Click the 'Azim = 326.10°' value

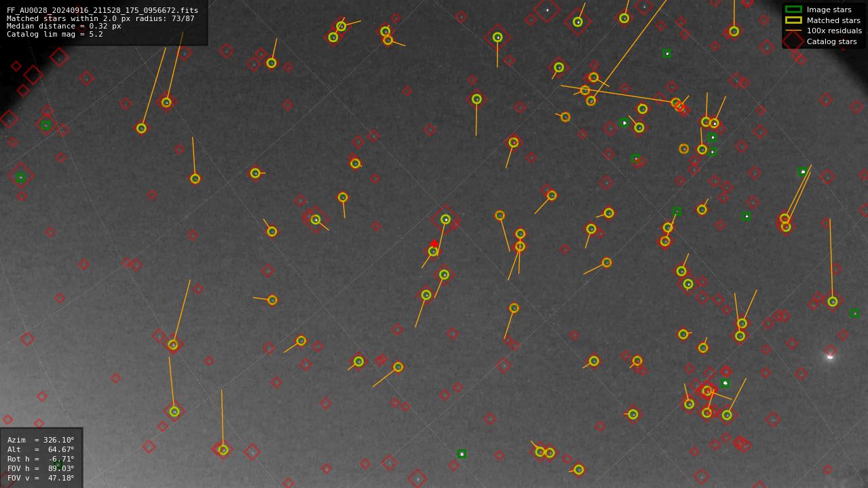[41, 440]
